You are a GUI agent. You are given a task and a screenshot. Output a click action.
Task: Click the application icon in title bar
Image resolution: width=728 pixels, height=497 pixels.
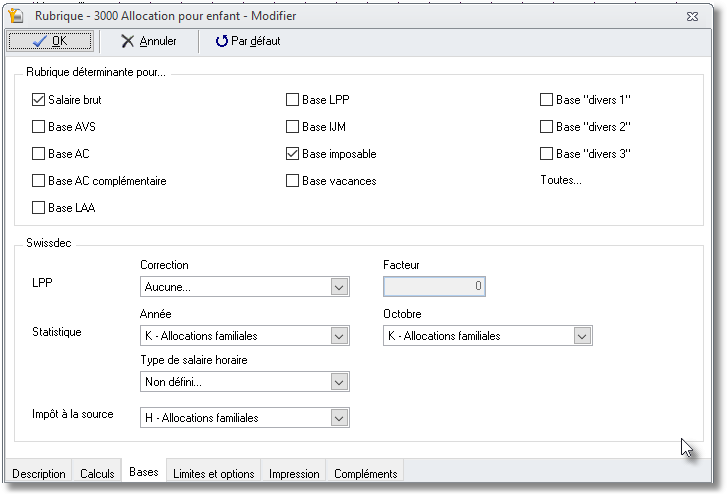point(16,15)
